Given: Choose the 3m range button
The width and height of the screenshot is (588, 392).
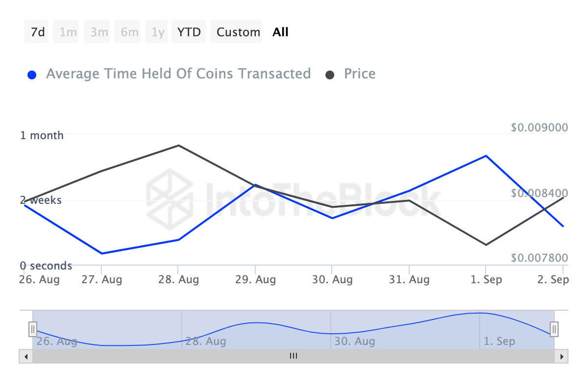Looking at the screenshot, I should click(x=99, y=32).
